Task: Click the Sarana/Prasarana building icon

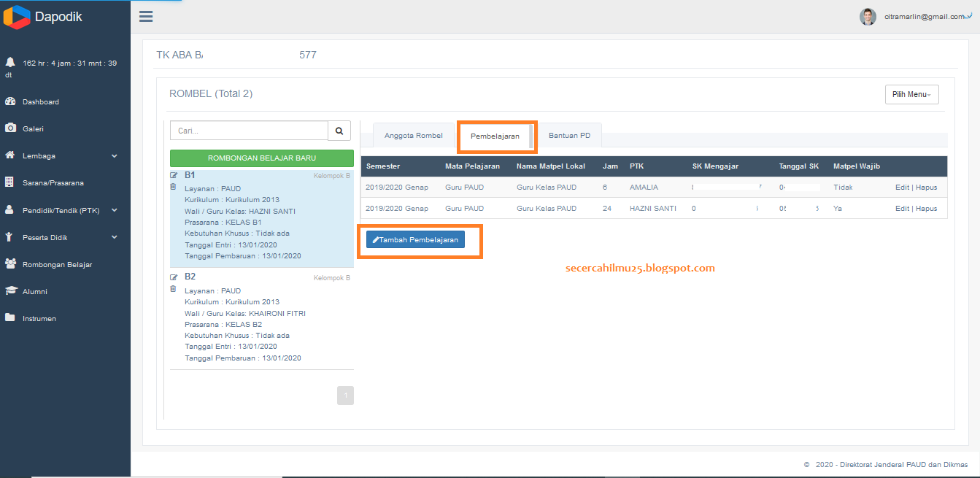Action: [9, 182]
